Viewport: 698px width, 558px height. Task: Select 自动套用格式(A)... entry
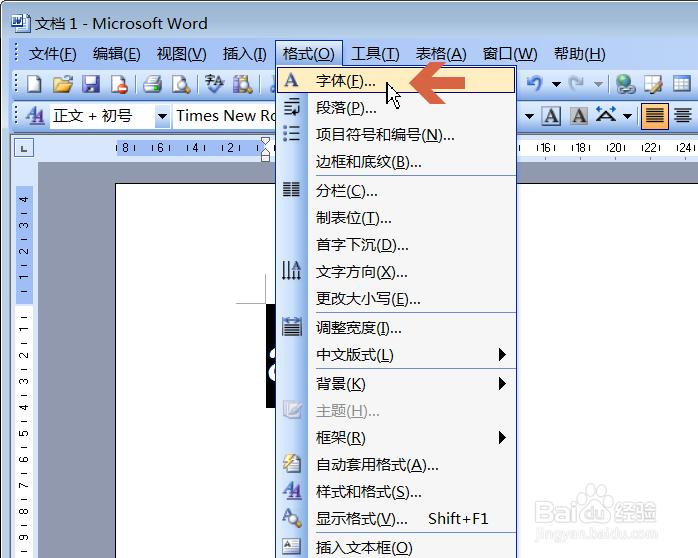396,465
